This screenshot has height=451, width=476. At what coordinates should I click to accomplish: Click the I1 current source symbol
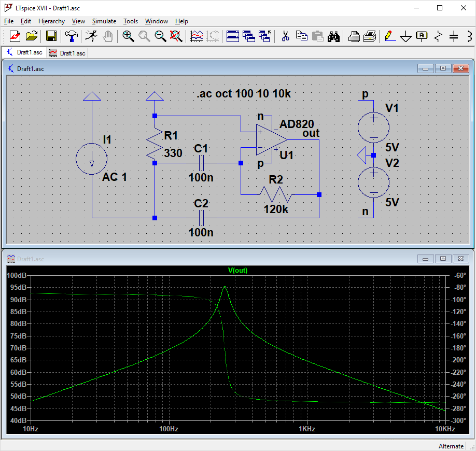pyautogui.click(x=92, y=159)
